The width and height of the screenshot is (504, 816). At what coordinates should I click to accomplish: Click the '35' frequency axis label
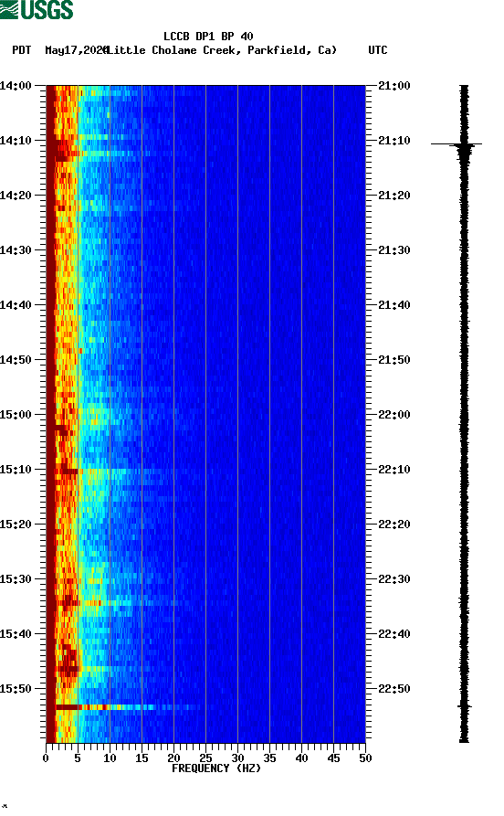click(270, 758)
